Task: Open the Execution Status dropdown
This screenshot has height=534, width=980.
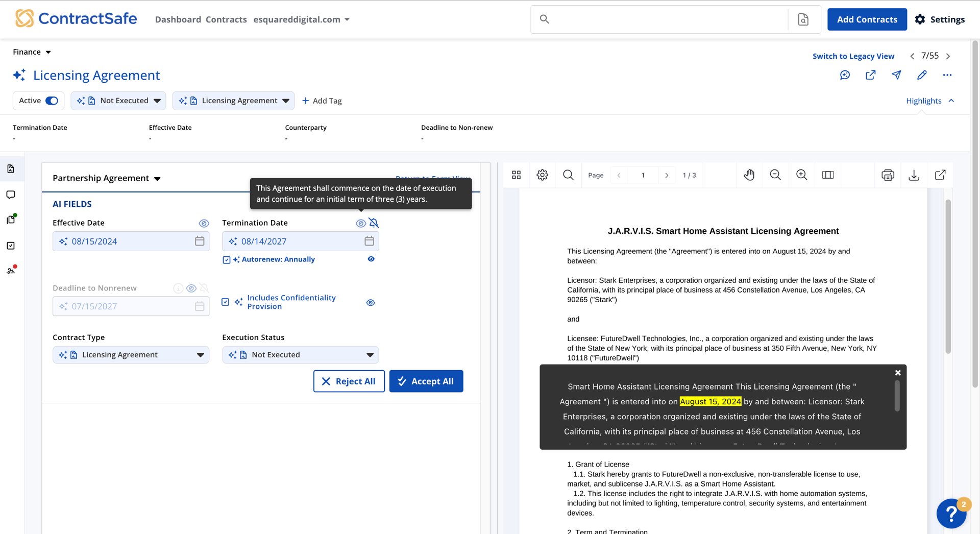Action: click(x=301, y=355)
